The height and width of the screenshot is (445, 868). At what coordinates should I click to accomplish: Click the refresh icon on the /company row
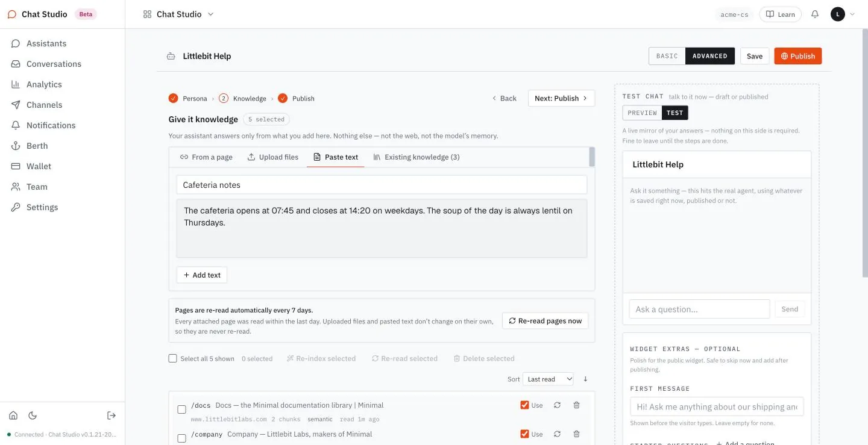(557, 434)
